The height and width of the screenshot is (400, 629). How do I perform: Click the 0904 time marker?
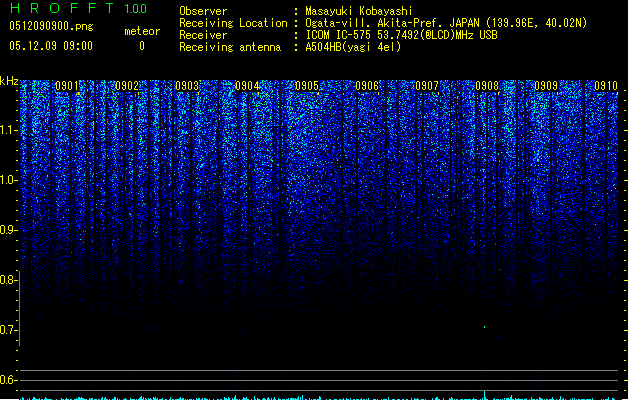click(x=247, y=86)
